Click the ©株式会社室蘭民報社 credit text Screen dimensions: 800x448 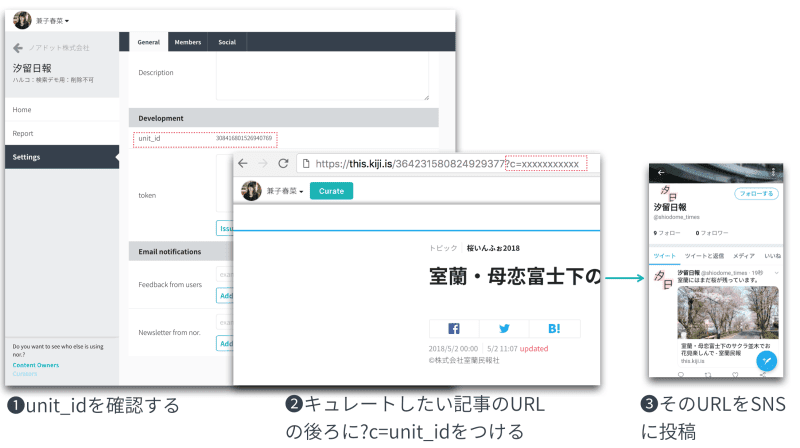464,360
